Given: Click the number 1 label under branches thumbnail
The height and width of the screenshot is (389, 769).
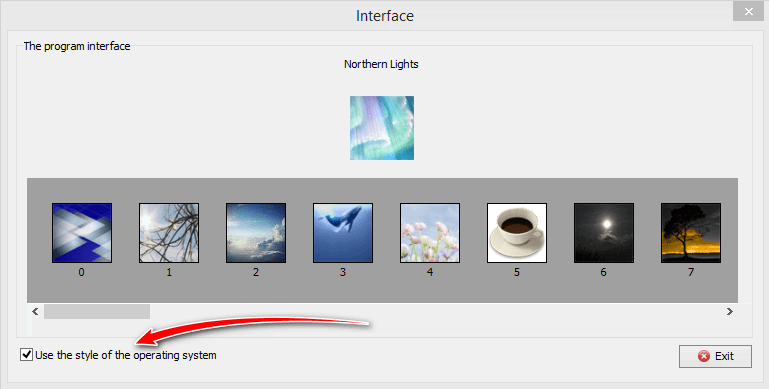Looking at the screenshot, I should point(169,272).
